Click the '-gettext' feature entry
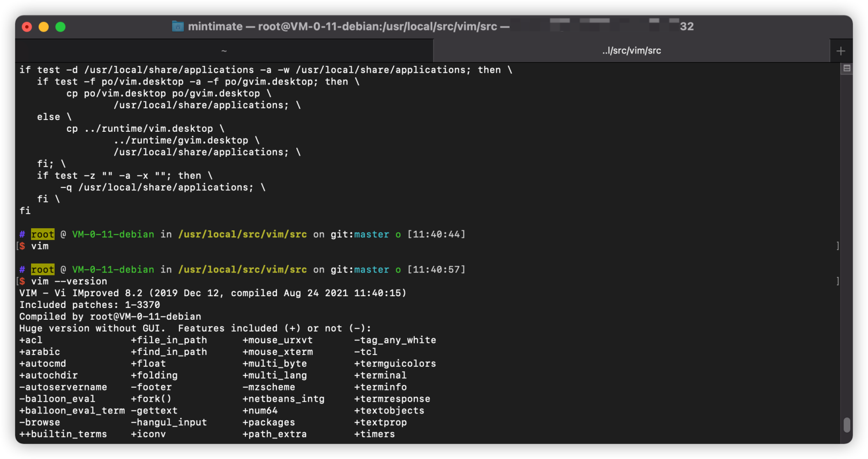 tap(154, 411)
